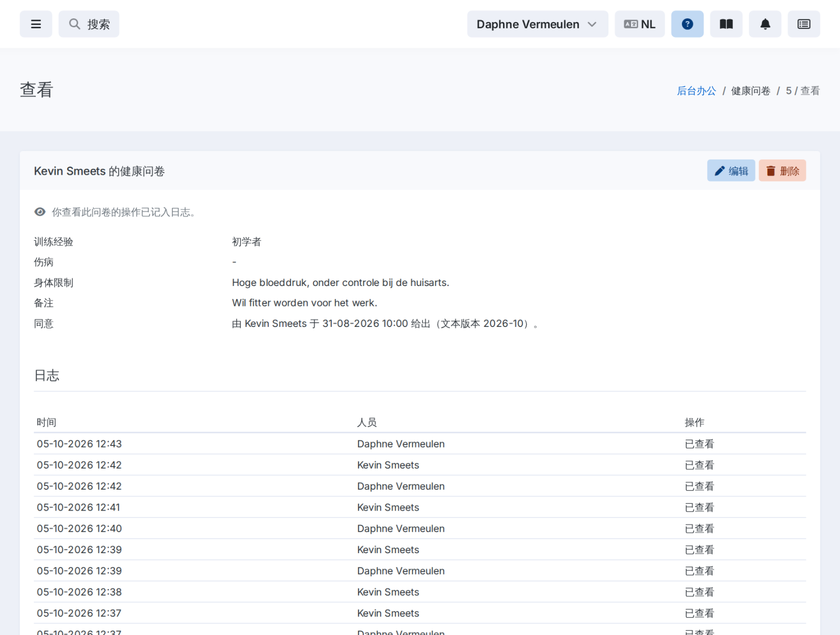Open help with the question mark icon

click(687, 24)
